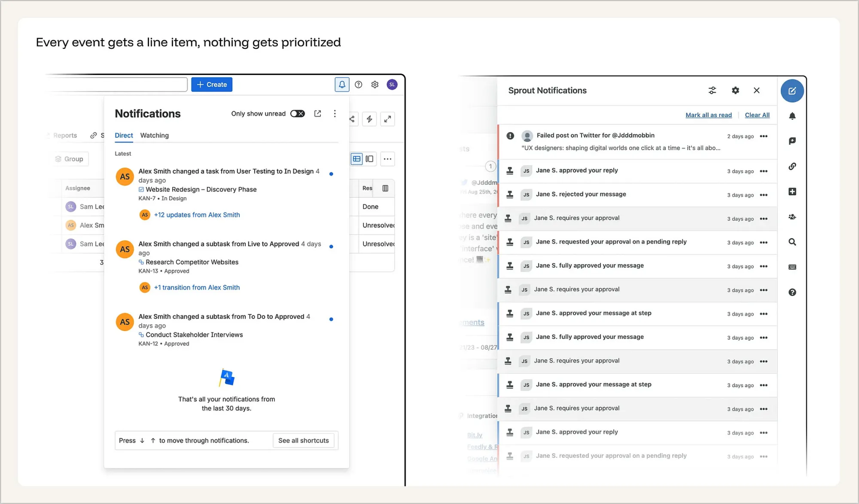Mark the User Testing to In Design notification read
This screenshot has height=504, width=859.
331,174
